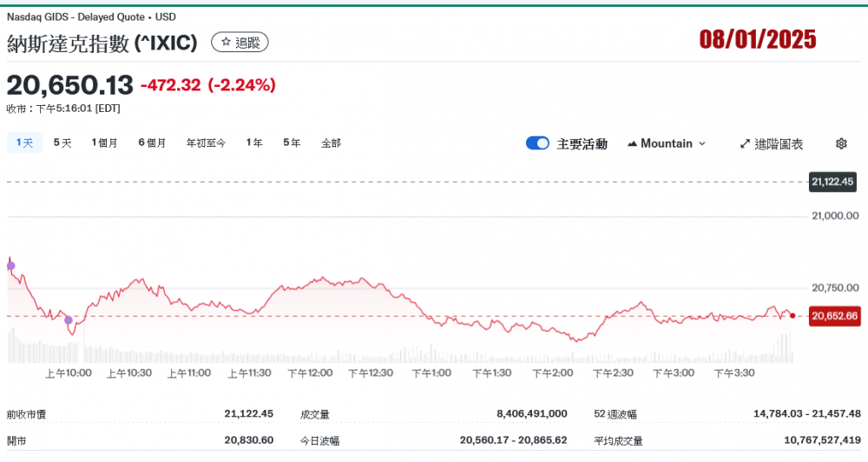Expand the Mountain chart type dropdown

[x=701, y=143]
